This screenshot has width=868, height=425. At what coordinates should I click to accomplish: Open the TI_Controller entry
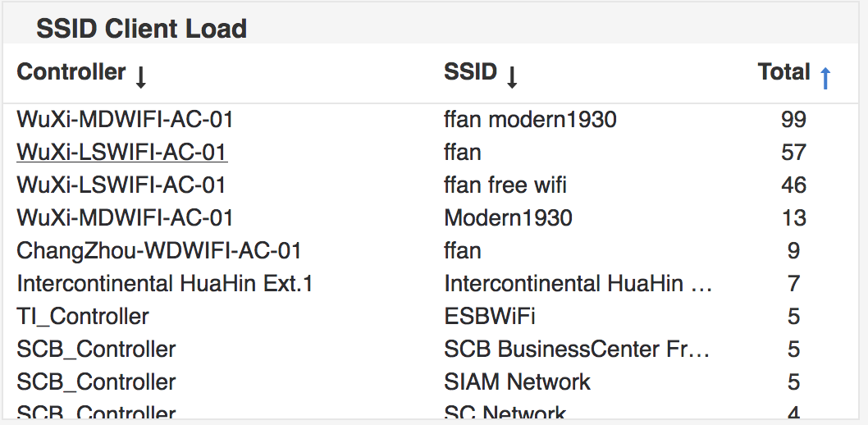coord(83,317)
